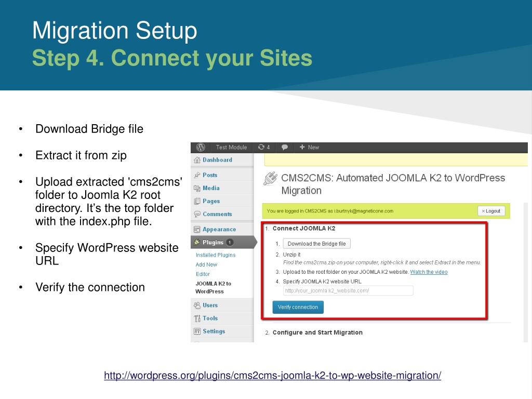Click the Logout button
The width and height of the screenshot is (532, 399).
(x=491, y=211)
